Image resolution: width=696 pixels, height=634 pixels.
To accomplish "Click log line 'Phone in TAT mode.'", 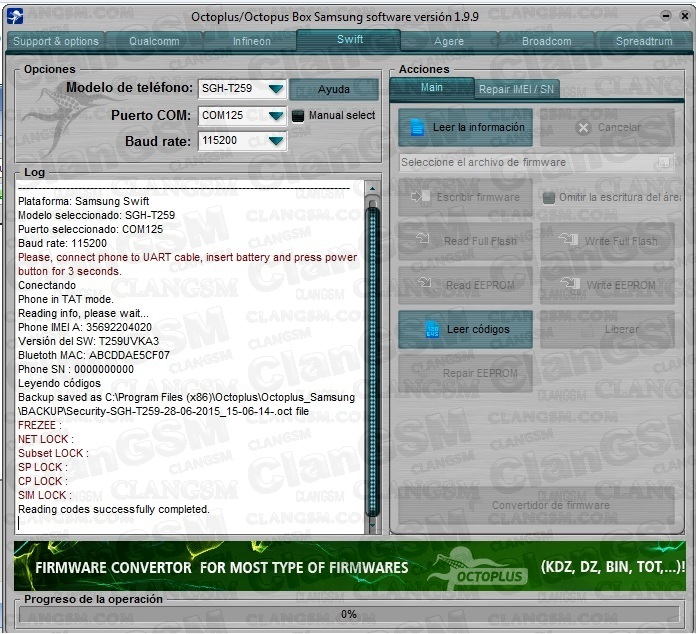I will pyautogui.click(x=66, y=299).
